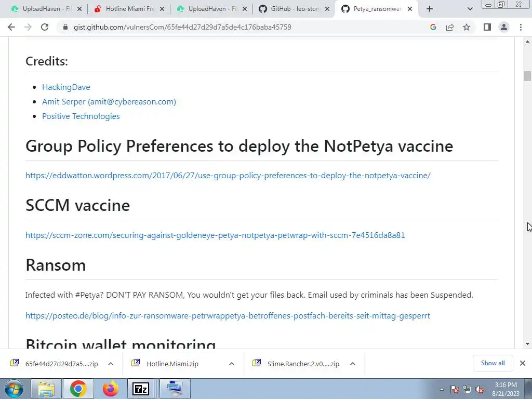This screenshot has width=532, height=399.
Task: Close the GitHub leo-stone tab
Action: 327,9
